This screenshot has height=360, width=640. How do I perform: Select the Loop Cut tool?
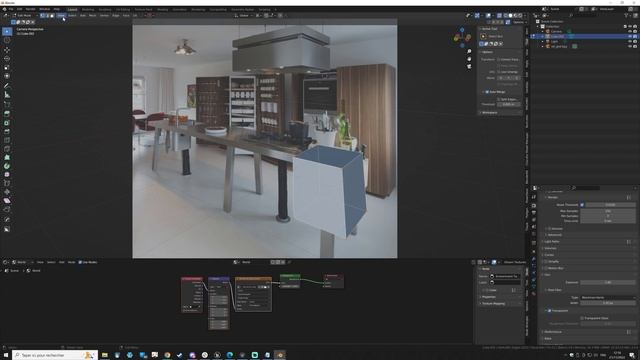pyautogui.click(x=7, y=140)
